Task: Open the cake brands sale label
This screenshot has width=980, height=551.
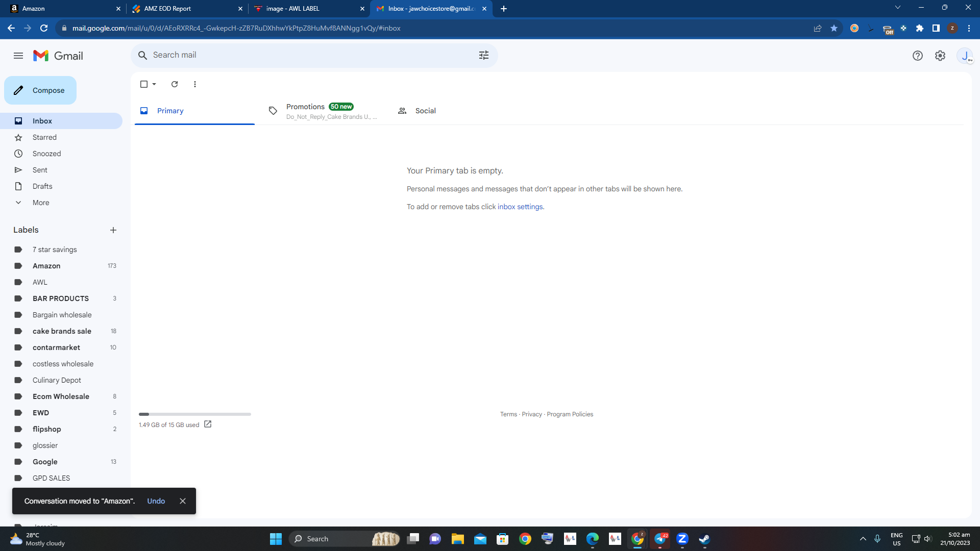Action: point(61,331)
